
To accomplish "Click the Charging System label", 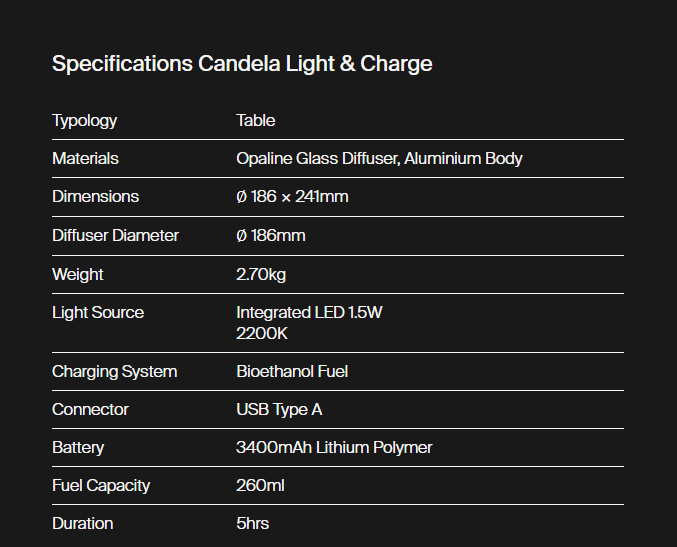I will pos(114,372).
